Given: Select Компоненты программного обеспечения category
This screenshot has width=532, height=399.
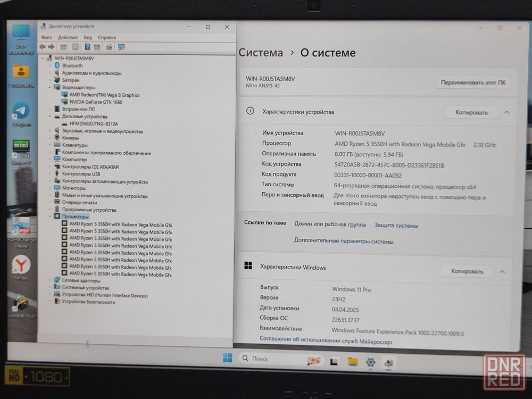Looking at the screenshot, I should [106, 153].
